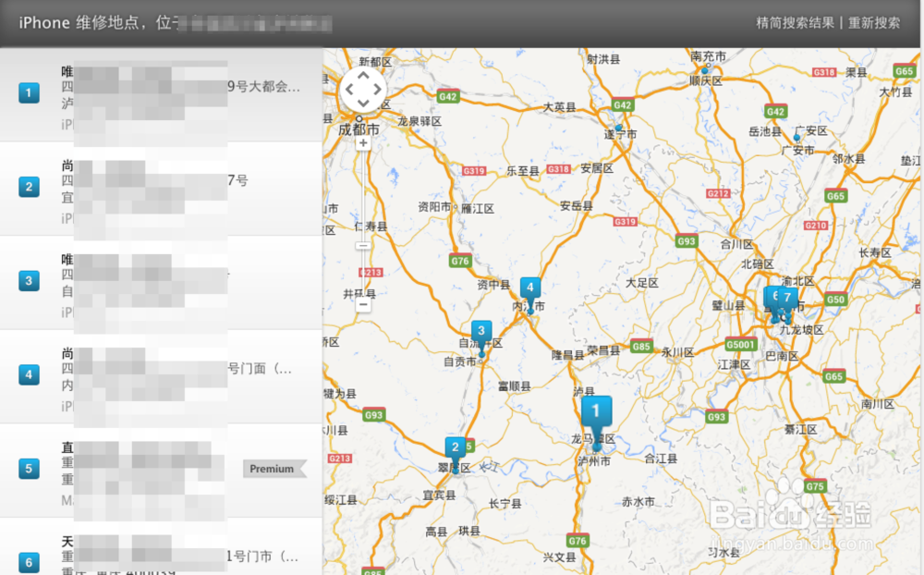Click the 资阳市 label on the map
This screenshot has height=575, width=924.
(x=434, y=206)
